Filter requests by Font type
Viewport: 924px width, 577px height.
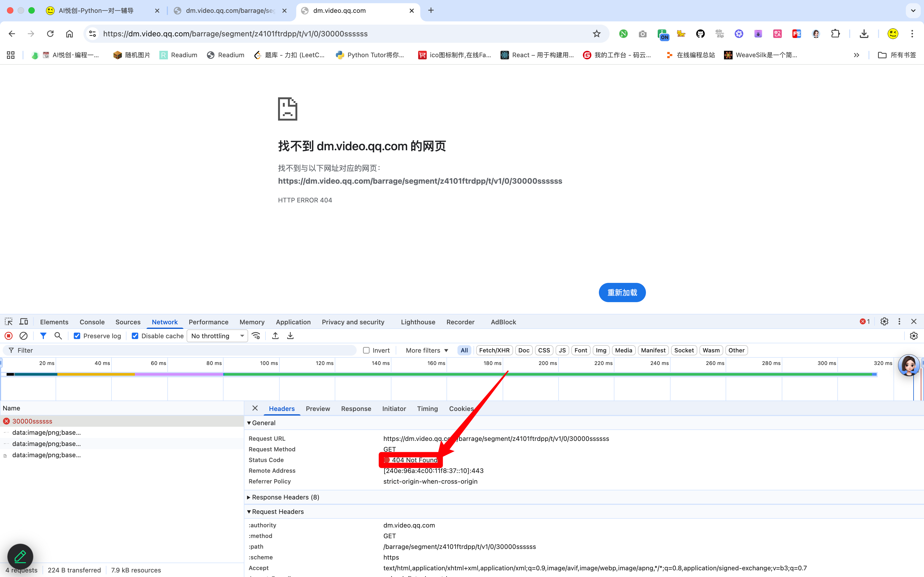581,350
